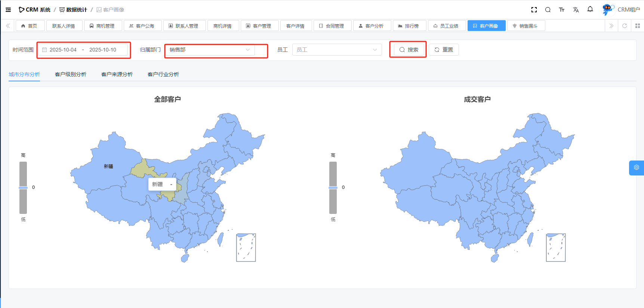644x308 pixels.
Task: Open the tab grid menu icon
Action: [x=638, y=26]
